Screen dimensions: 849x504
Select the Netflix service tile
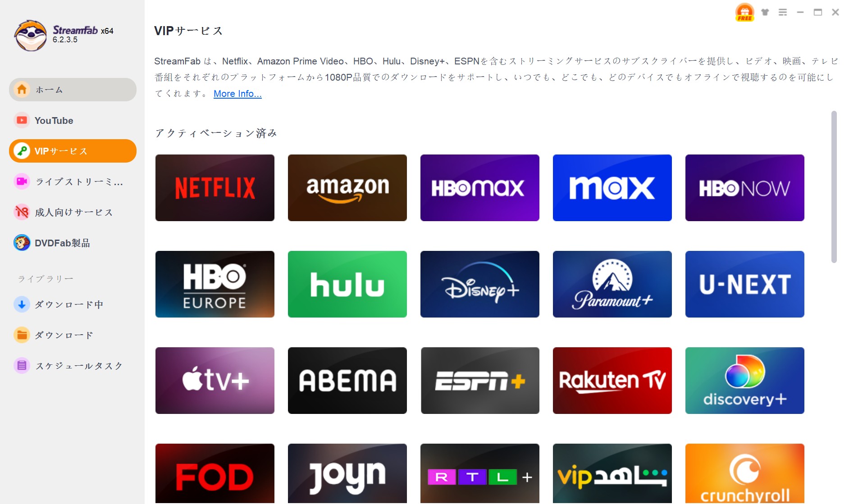tap(215, 187)
